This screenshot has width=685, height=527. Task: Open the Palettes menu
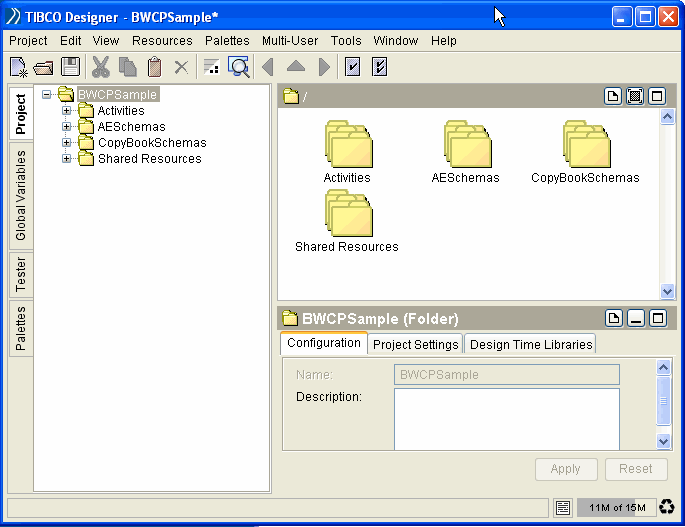pyautogui.click(x=227, y=41)
